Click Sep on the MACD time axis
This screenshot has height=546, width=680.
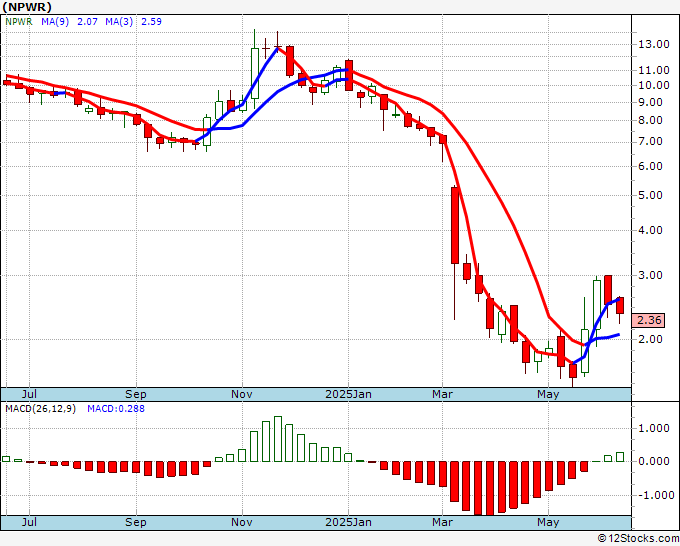[x=136, y=522]
